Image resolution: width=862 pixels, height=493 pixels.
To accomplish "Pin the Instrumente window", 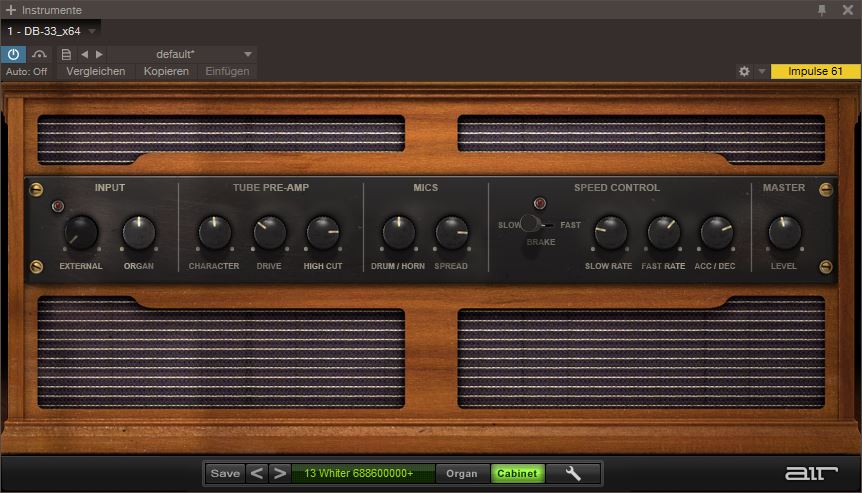I will [822, 10].
